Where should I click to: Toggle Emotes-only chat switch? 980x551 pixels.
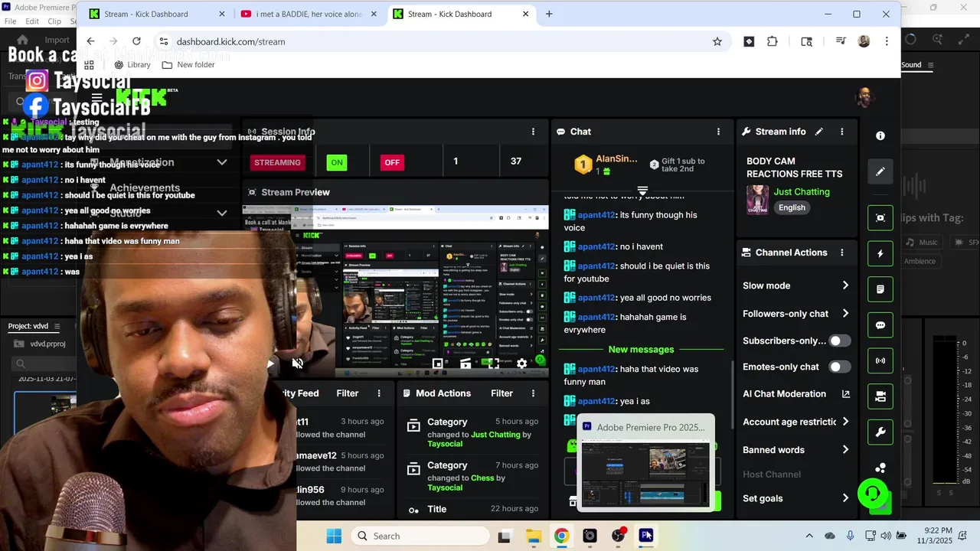click(840, 367)
